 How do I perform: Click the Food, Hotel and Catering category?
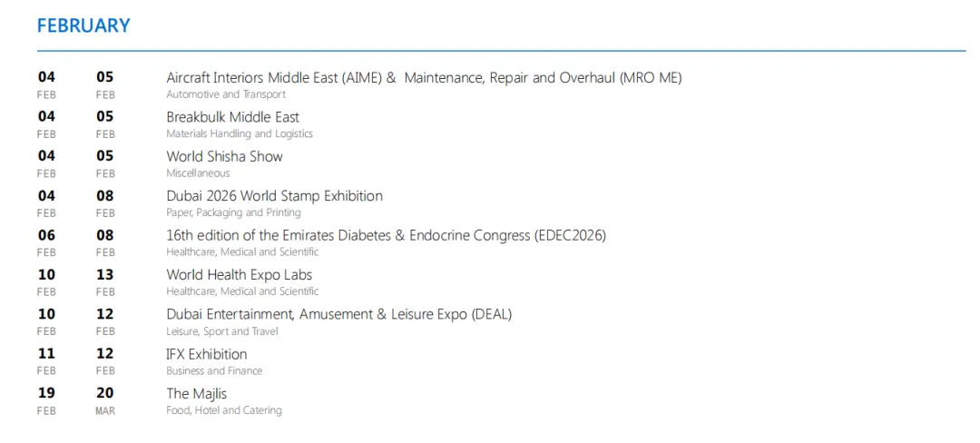pos(223,410)
